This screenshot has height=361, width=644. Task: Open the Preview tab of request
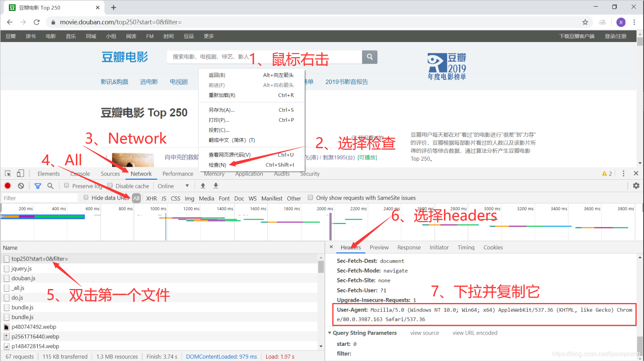[379, 247]
